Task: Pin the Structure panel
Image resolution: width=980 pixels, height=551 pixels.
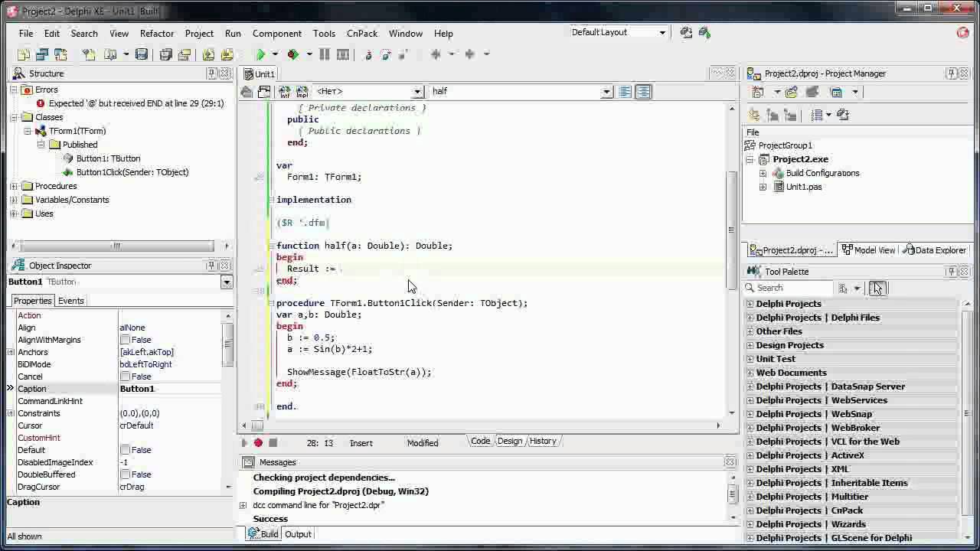Action: (212, 73)
